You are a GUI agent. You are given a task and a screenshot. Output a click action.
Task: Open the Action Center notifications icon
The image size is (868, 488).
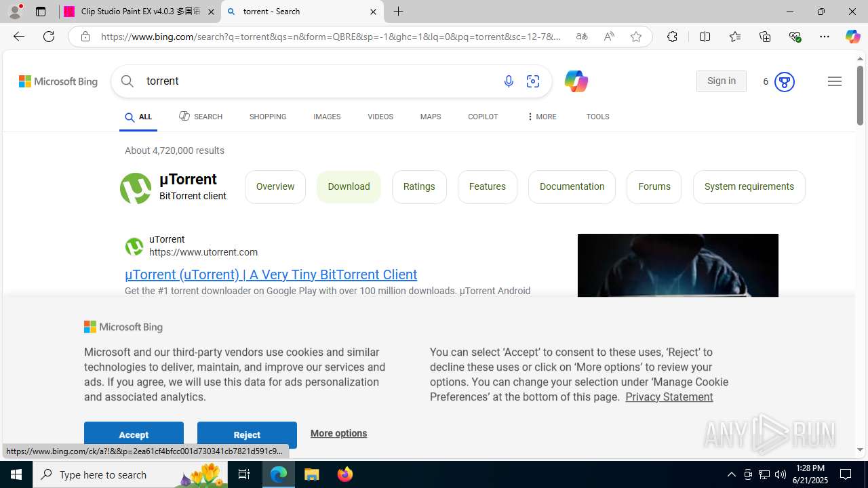click(x=846, y=474)
